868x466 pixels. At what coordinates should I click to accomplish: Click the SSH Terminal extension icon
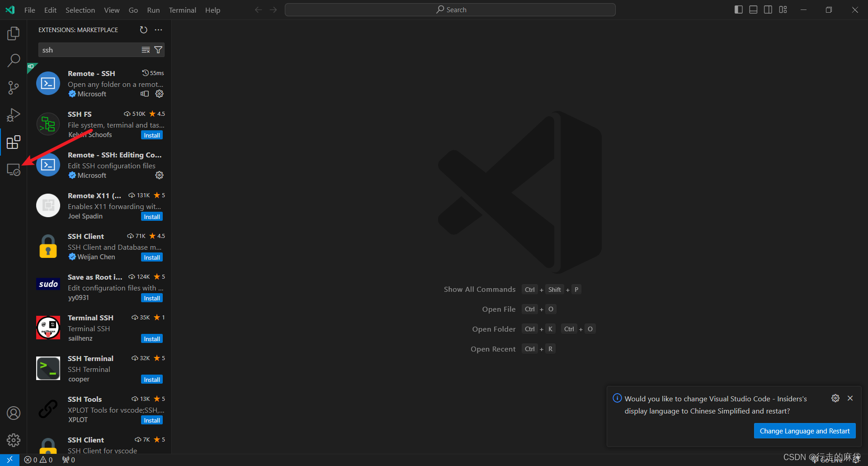pos(48,368)
